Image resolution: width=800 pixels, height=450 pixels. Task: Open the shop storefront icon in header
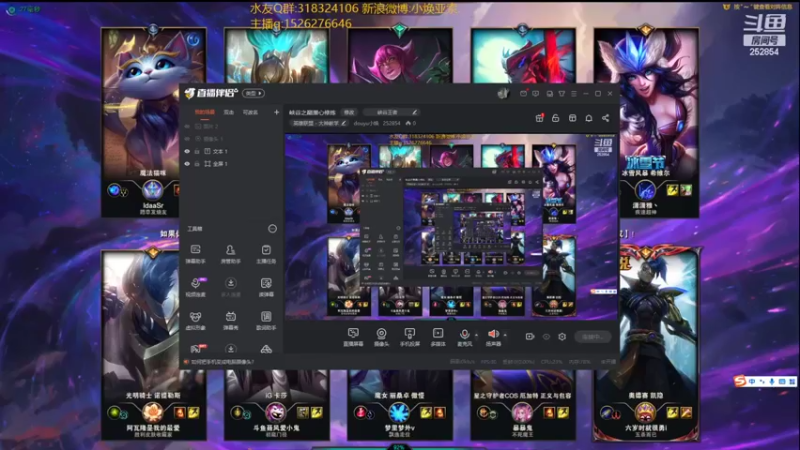[572, 118]
